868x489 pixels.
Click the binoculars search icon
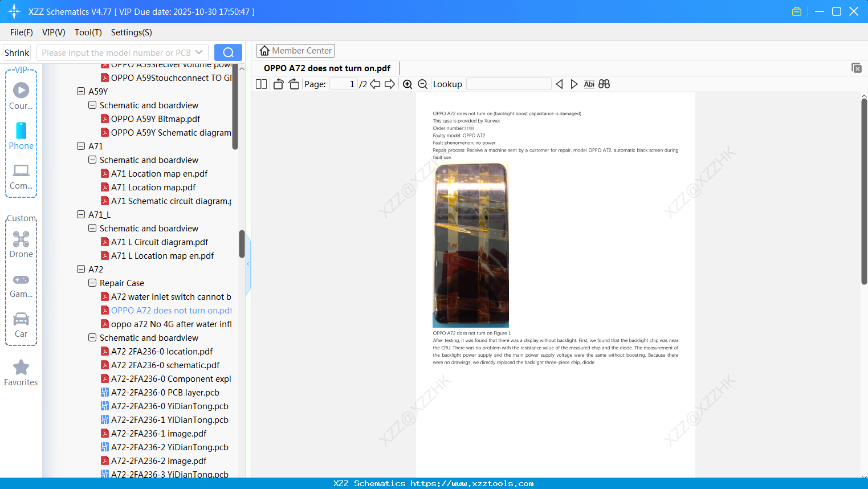(604, 84)
